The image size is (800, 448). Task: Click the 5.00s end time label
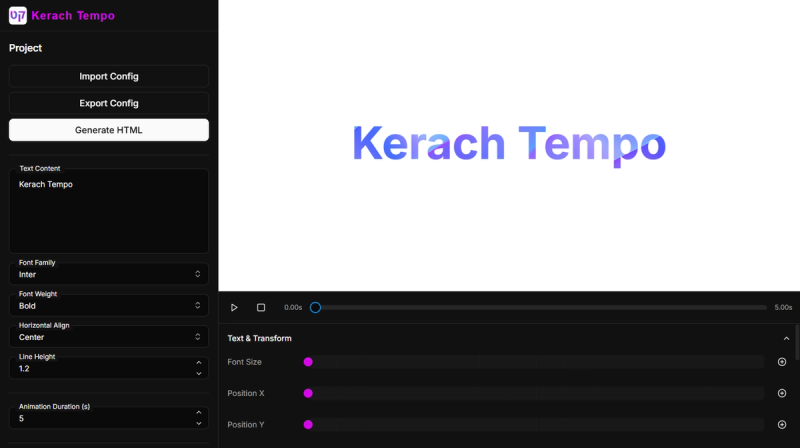point(783,308)
